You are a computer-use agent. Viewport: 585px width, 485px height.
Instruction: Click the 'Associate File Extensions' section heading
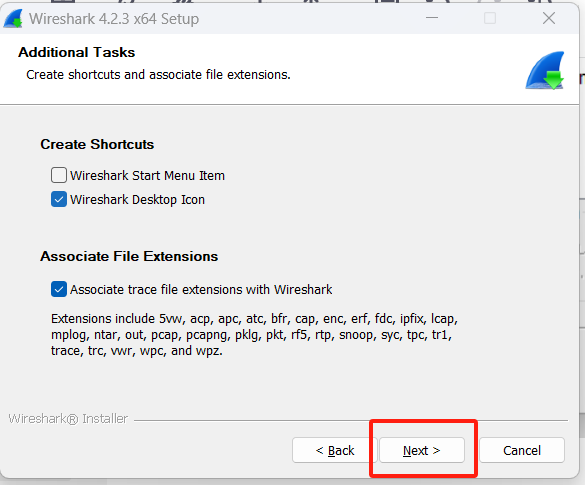click(129, 256)
